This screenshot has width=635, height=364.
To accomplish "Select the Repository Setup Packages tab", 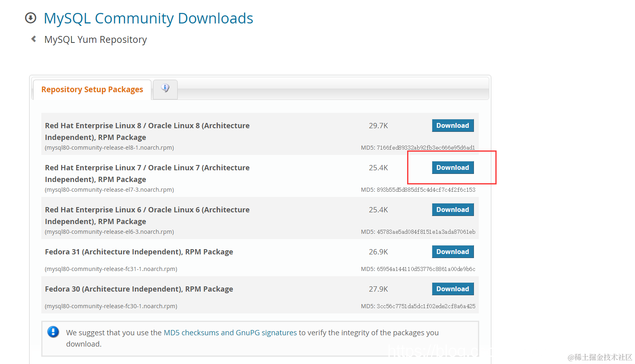I will [x=92, y=89].
